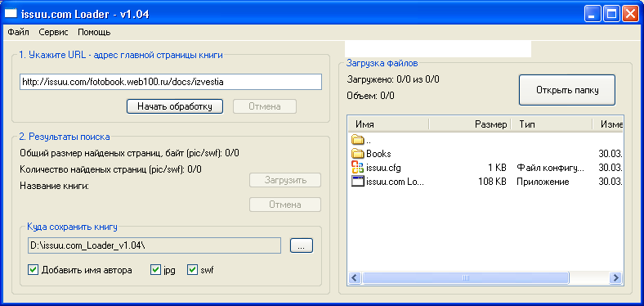
Task: Click the file list horizontal scrollbar thumb
Action: [465, 277]
